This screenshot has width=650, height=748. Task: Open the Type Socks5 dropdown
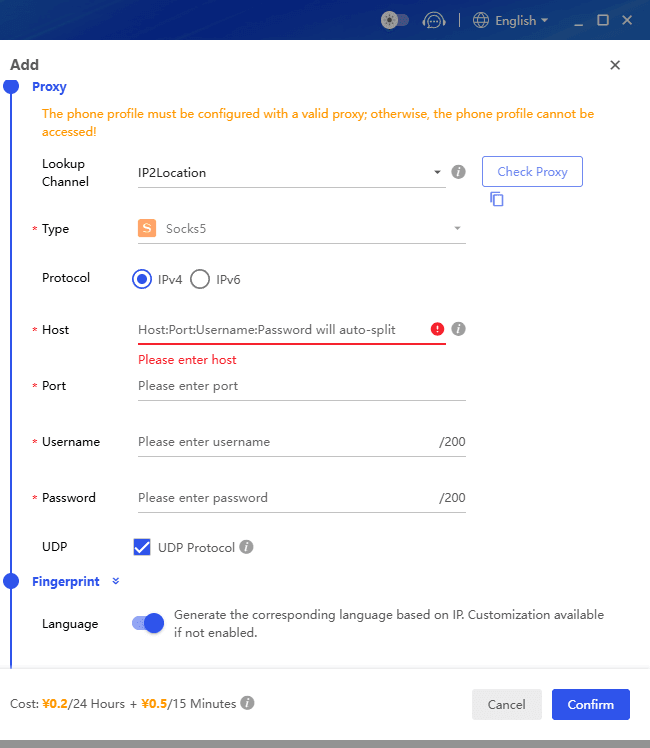[x=301, y=229]
